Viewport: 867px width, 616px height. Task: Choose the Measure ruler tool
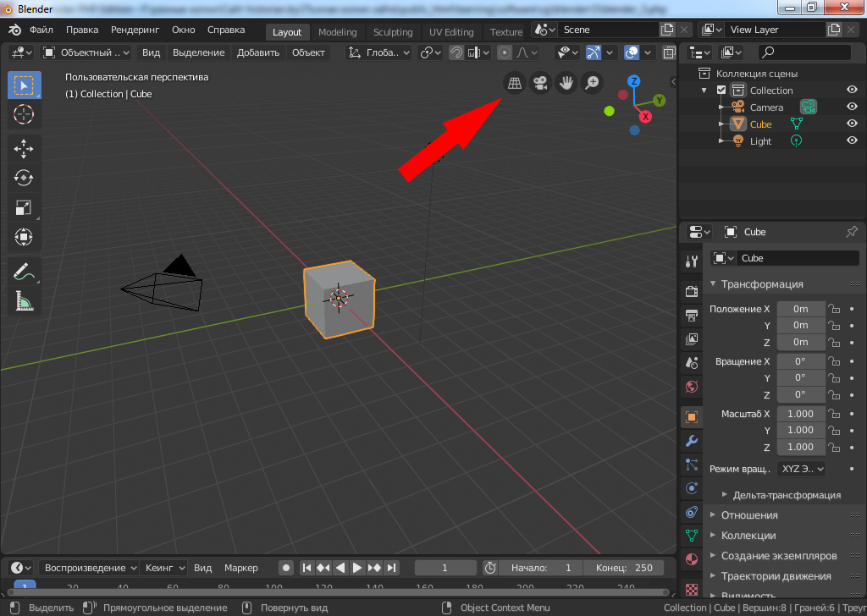pyautogui.click(x=24, y=300)
